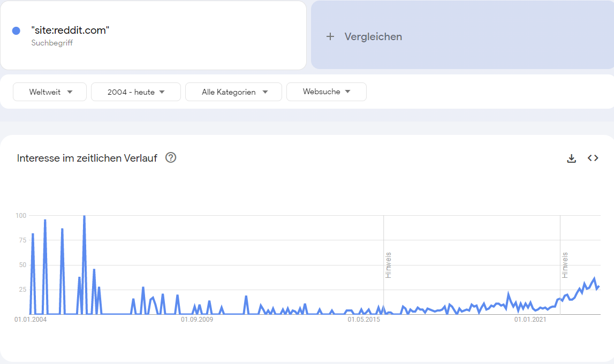Image resolution: width=614 pixels, height=364 pixels.
Task: Click the arrow next to Websuche
Action: pyautogui.click(x=348, y=92)
